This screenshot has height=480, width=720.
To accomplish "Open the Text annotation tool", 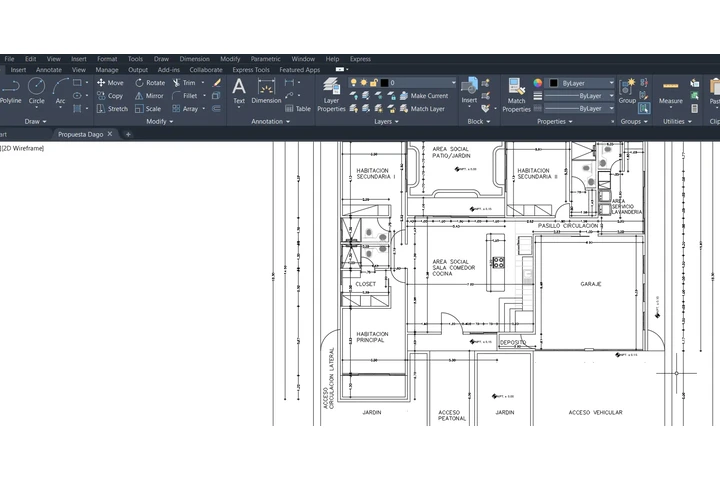I will 239,89.
